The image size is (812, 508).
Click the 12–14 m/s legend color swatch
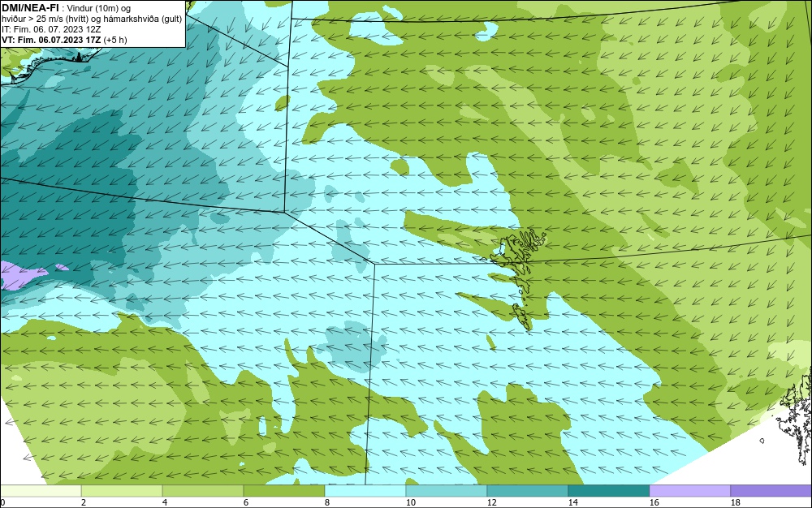coord(527,490)
